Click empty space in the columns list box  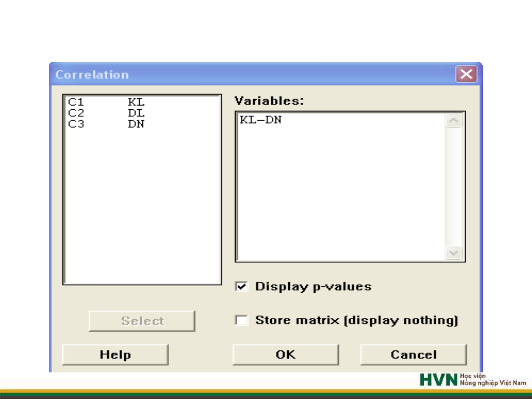pos(142,207)
